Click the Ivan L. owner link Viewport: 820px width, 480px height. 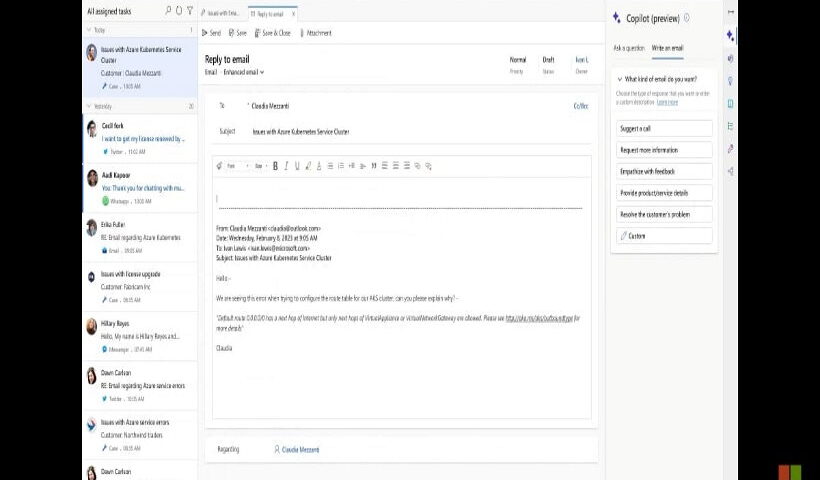tap(582, 60)
